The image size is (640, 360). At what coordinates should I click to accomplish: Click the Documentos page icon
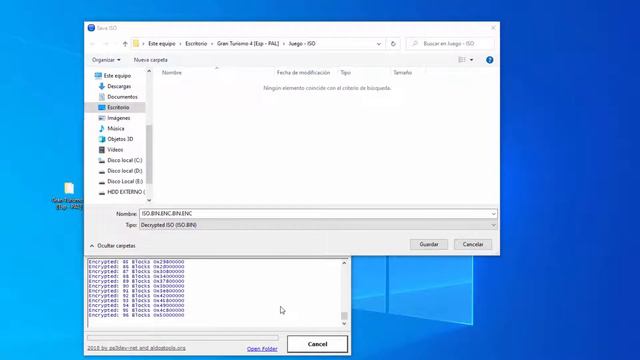coord(102,97)
